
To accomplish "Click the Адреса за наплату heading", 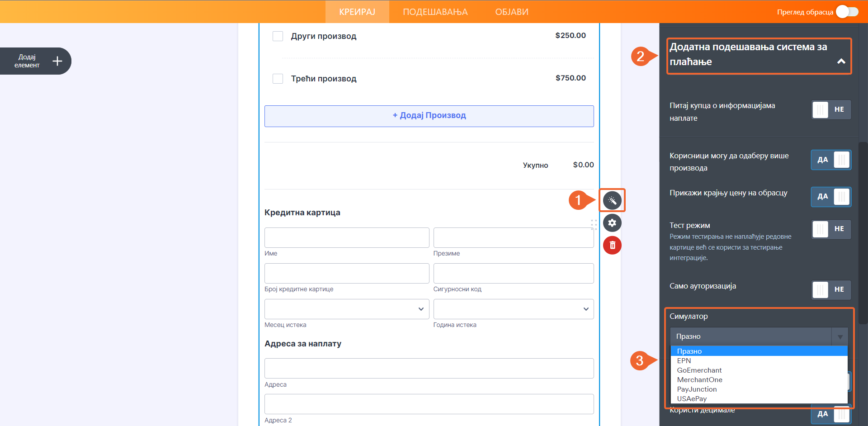I will (303, 344).
